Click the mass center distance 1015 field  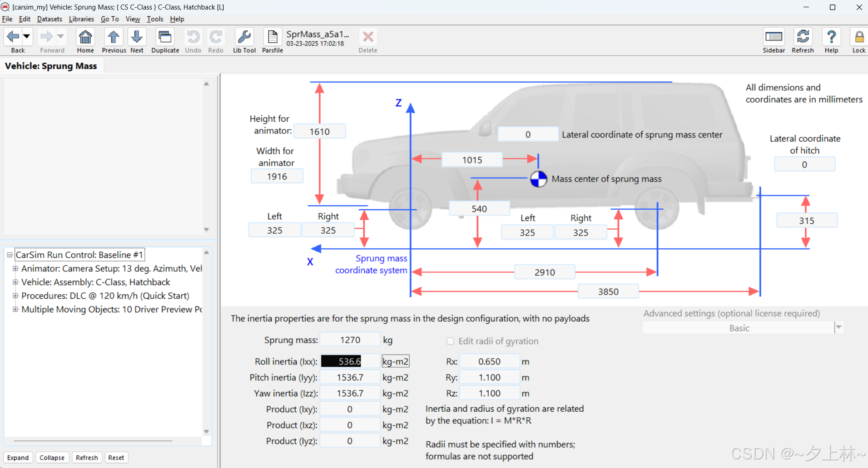472,160
